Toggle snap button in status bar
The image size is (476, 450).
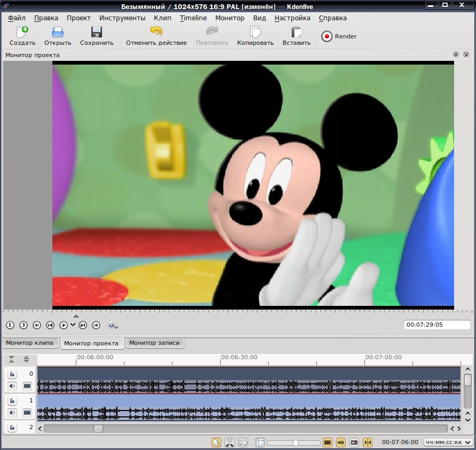click(x=368, y=443)
